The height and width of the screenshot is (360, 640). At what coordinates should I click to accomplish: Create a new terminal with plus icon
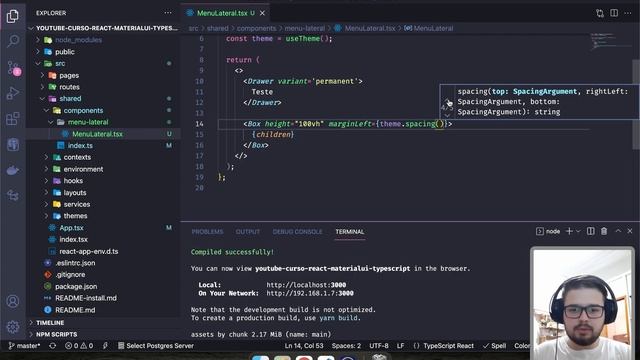click(569, 231)
